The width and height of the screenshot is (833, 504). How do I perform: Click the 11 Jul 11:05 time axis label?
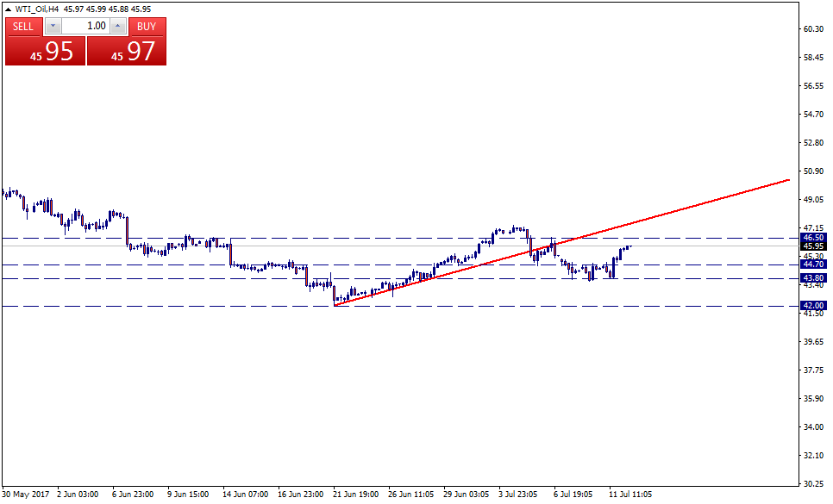click(x=631, y=495)
